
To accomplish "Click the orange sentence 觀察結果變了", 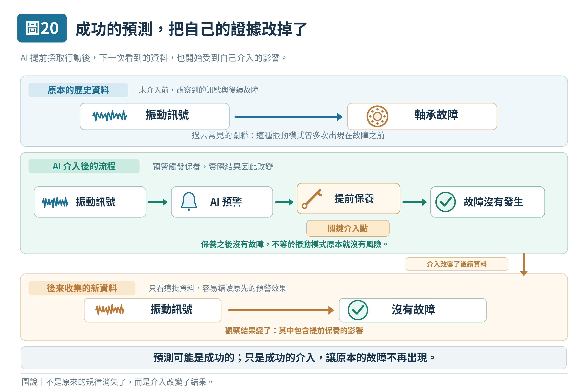I will tap(294, 330).
